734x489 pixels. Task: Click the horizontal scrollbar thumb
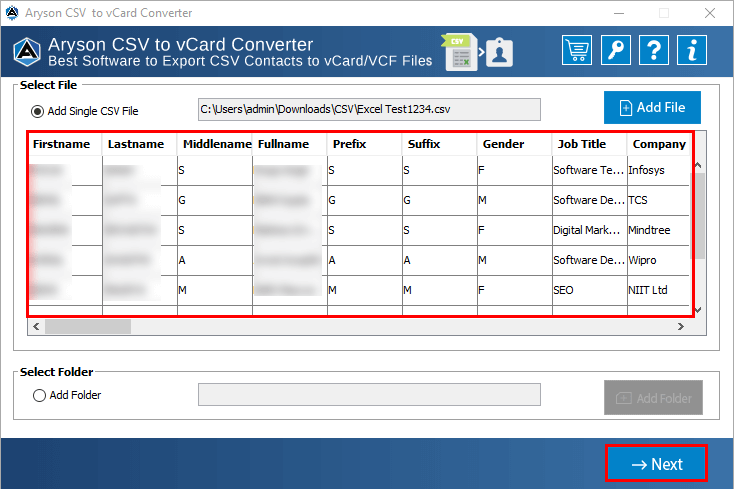click(x=88, y=327)
